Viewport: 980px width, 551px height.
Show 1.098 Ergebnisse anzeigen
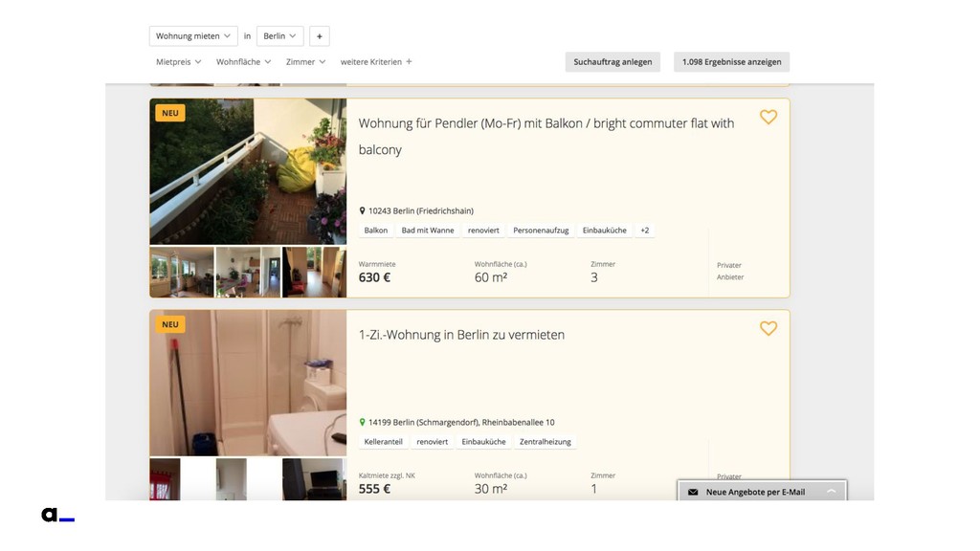pos(732,62)
